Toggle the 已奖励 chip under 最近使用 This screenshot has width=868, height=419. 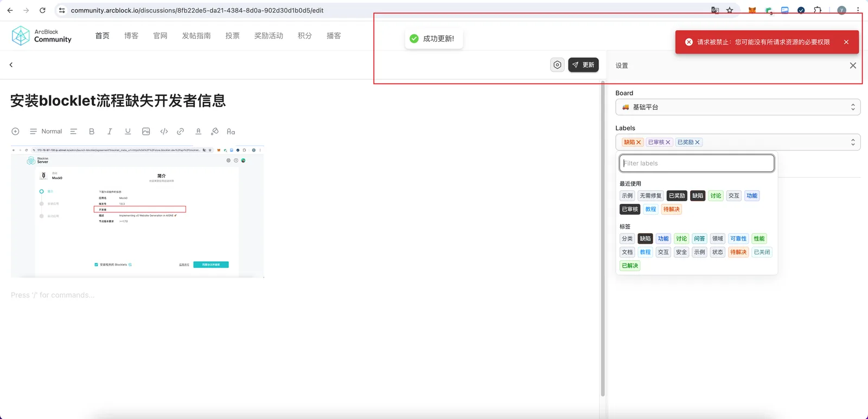click(677, 196)
